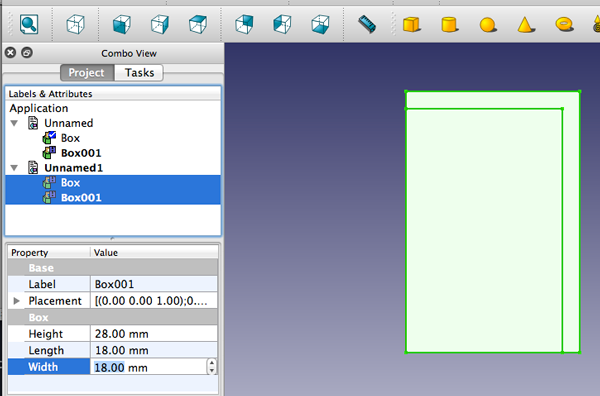Click the Fit All magnifier icon
The width and height of the screenshot is (600, 396).
coord(29,24)
